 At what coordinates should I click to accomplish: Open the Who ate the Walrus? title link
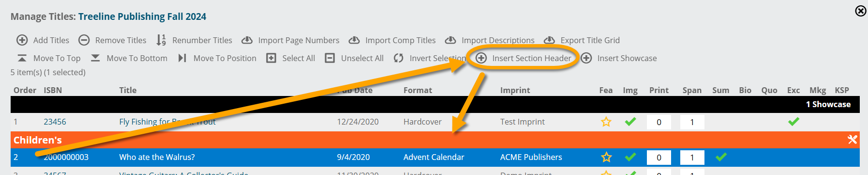157,157
